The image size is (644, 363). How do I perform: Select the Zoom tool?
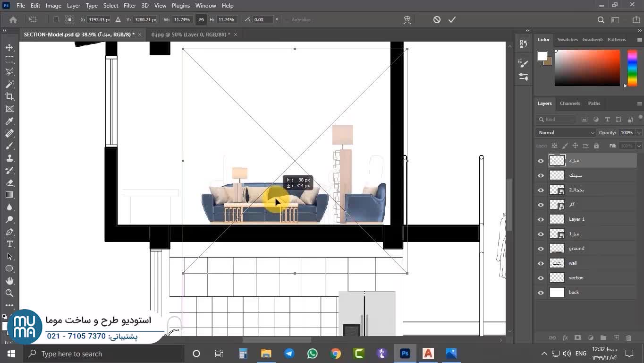pos(9,293)
